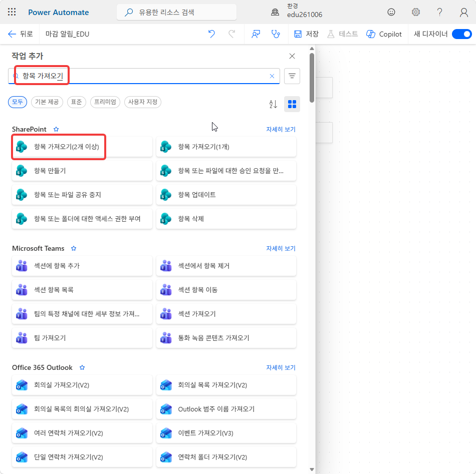Image resolution: width=476 pixels, height=474 pixels.
Task: Add Outlook 범주 이름 가져오기 action
Action: point(226,409)
